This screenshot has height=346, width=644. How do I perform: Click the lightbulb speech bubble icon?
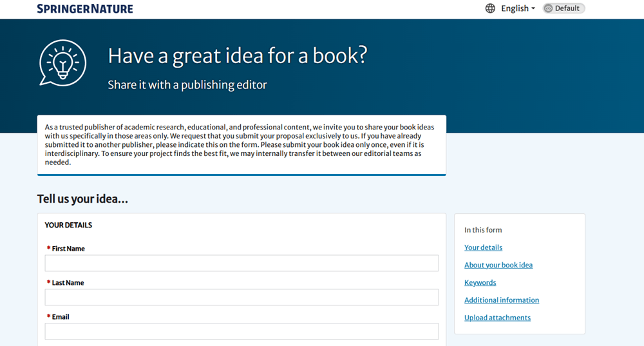point(63,63)
